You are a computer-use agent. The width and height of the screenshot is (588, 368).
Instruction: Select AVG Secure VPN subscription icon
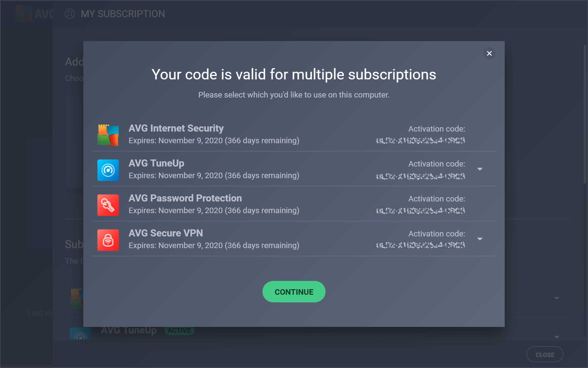pyautogui.click(x=107, y=240)
